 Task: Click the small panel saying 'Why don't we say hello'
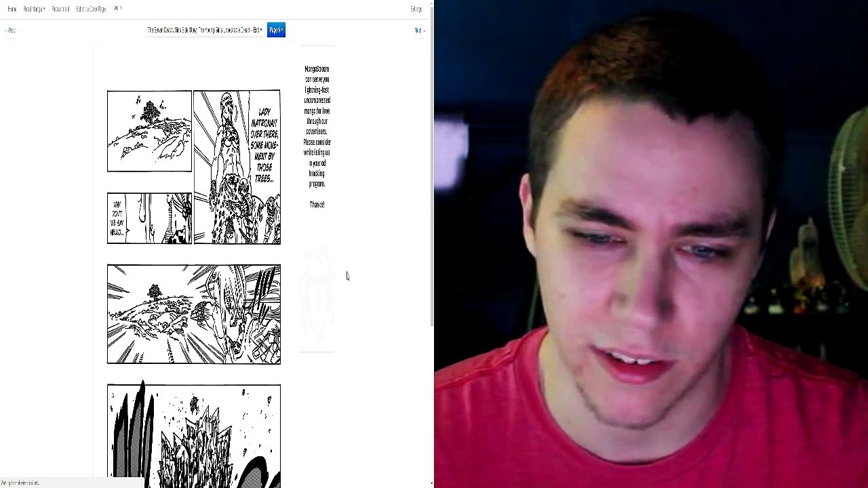click(149, 218)
